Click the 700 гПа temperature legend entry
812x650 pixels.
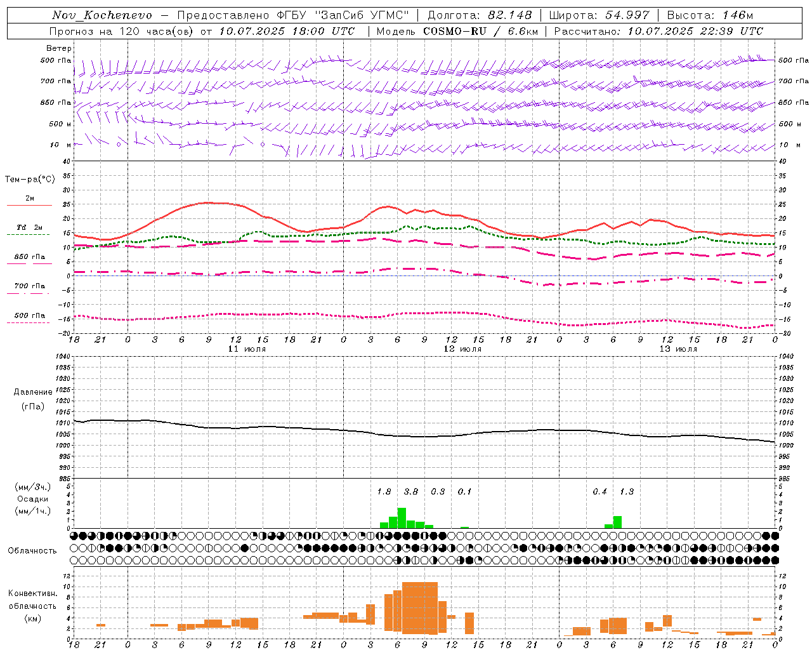pyautogui.click(x=30, y=286)
